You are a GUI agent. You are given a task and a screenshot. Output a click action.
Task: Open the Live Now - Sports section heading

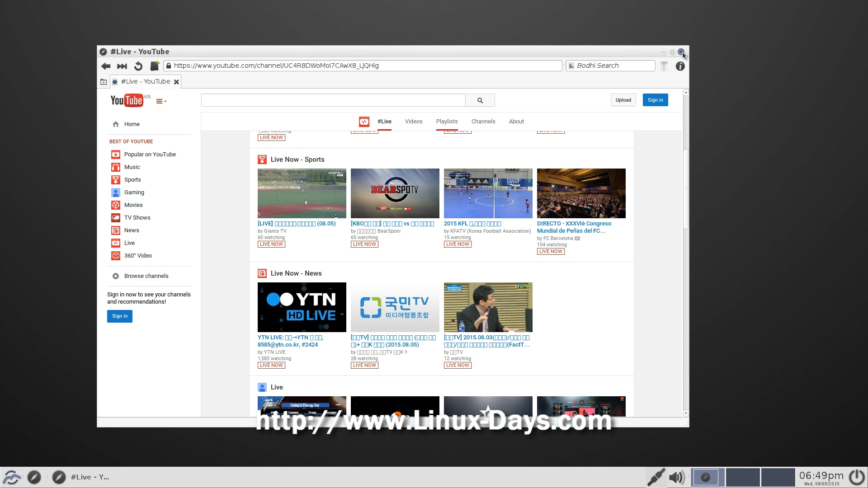[x=297, y=160]
